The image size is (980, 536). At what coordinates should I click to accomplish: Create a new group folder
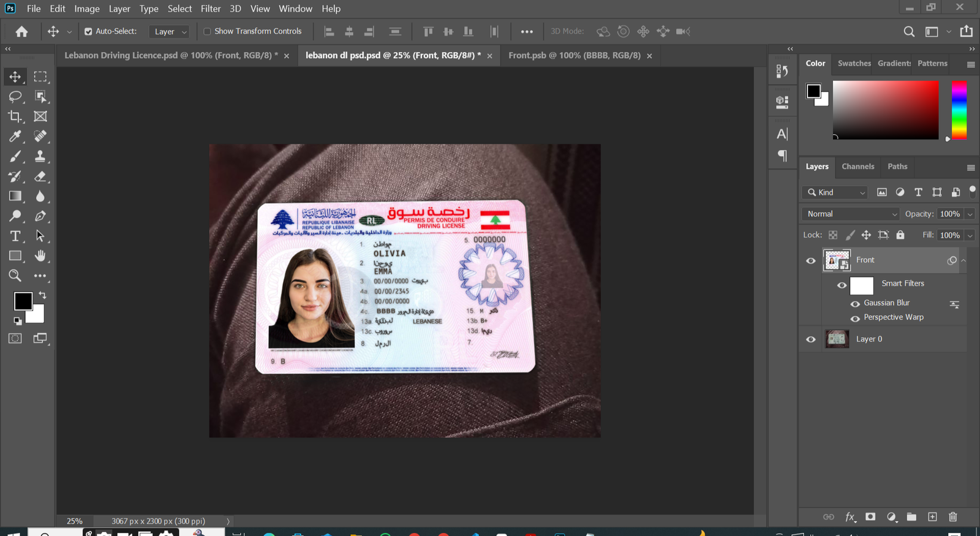point(911,517)
